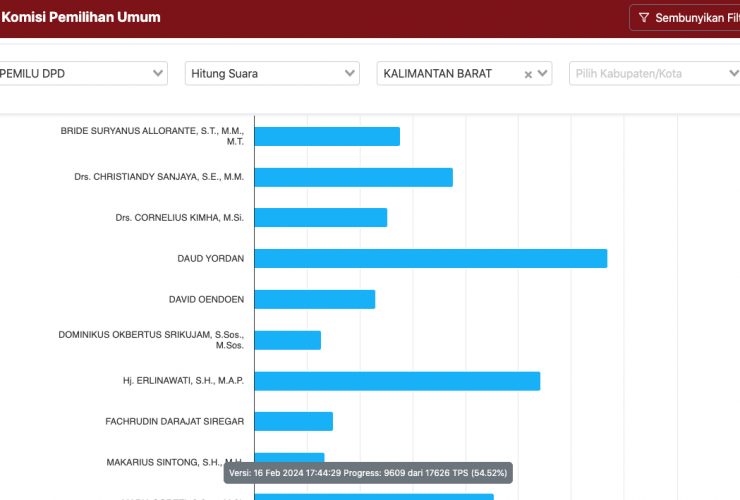
Task: Click the FACHRUDIN DARAJAT SIREGAR bar
Action: pyautogui.click(x=293, y=421)
